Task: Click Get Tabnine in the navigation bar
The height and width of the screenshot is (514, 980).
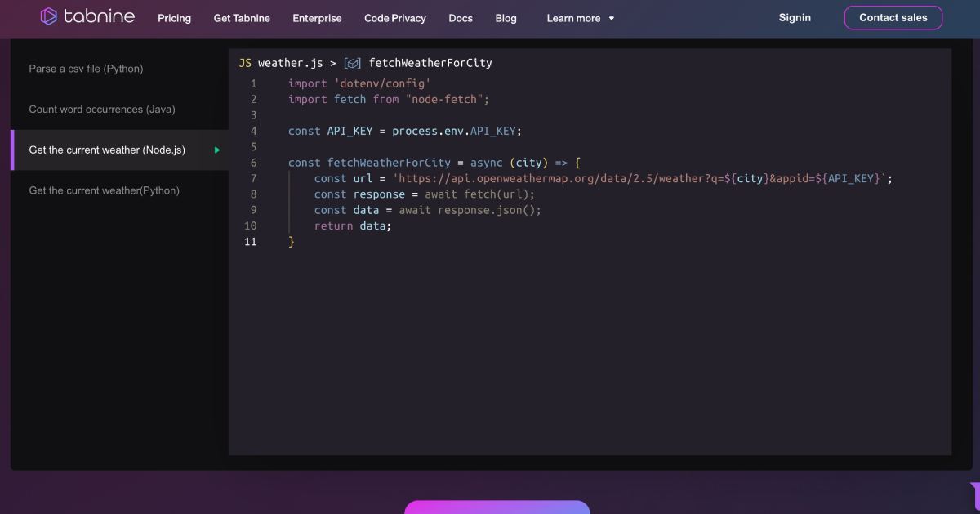Action: (242, 18)
